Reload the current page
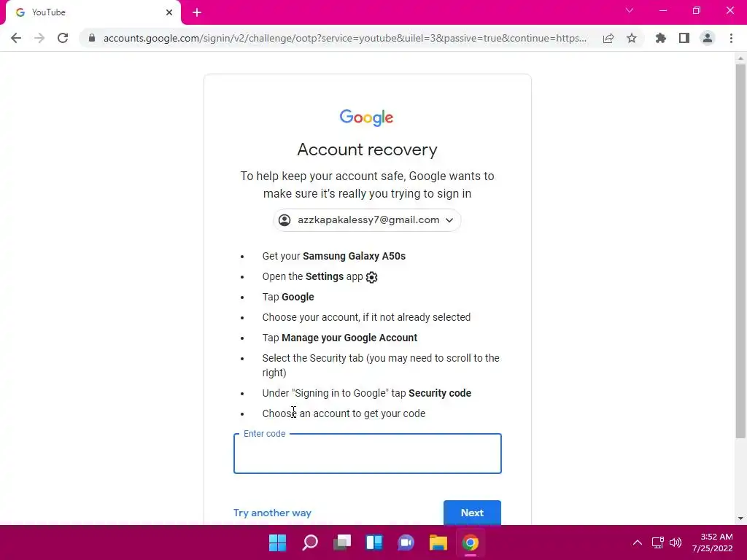 [63, 38]
